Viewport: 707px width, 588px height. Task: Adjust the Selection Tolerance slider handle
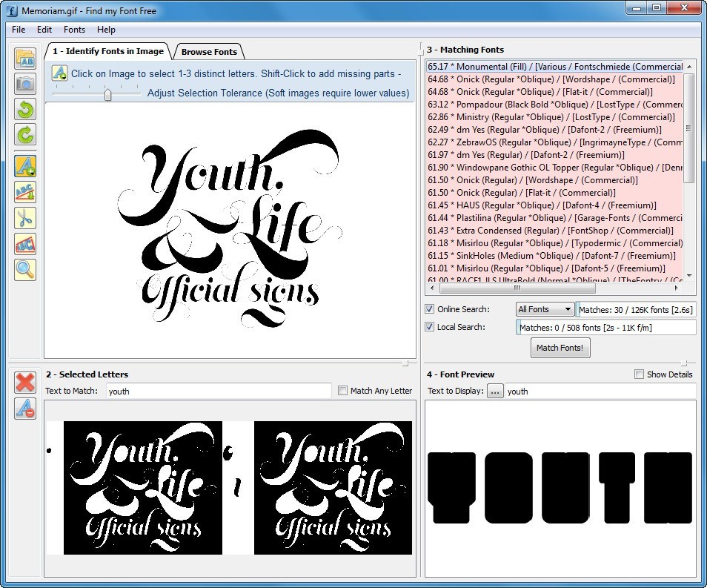[x=107, y=94]
